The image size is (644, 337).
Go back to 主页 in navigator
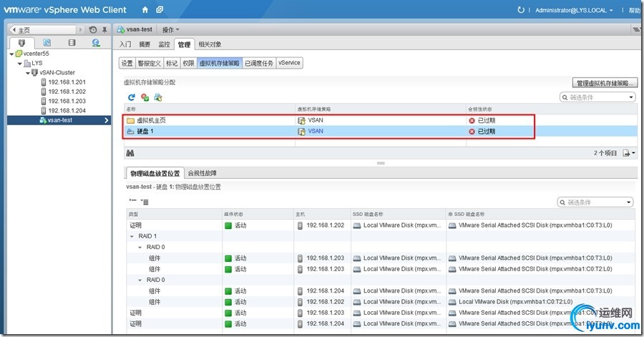(x=42, y=29)
